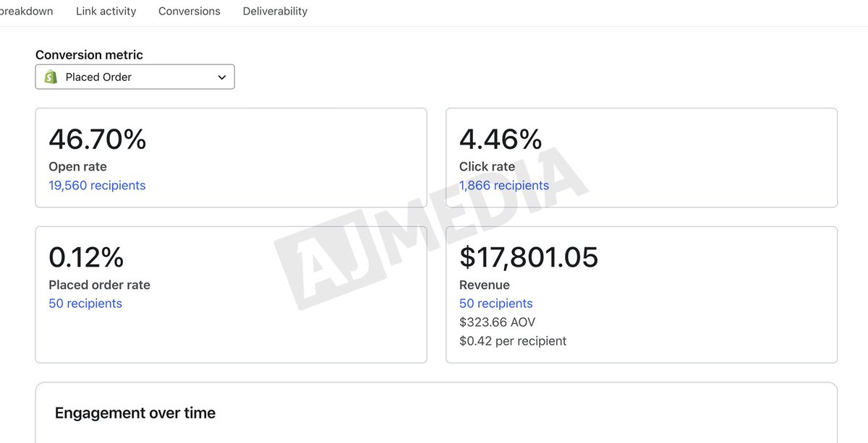Open 50 recipients under Revenue

(x=496, y=304)
